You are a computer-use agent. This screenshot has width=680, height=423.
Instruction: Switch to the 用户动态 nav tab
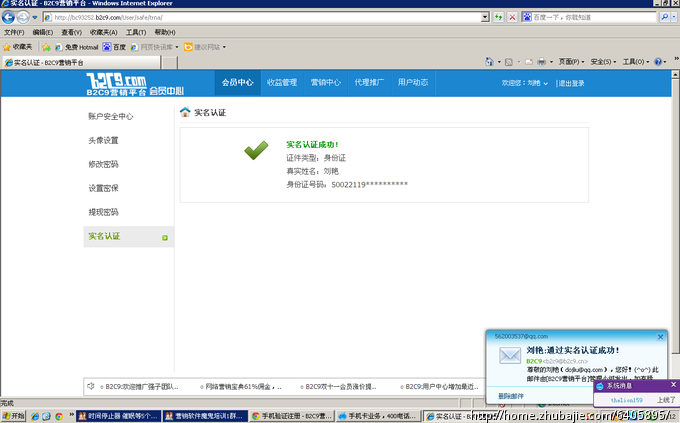tap(413, 82)
